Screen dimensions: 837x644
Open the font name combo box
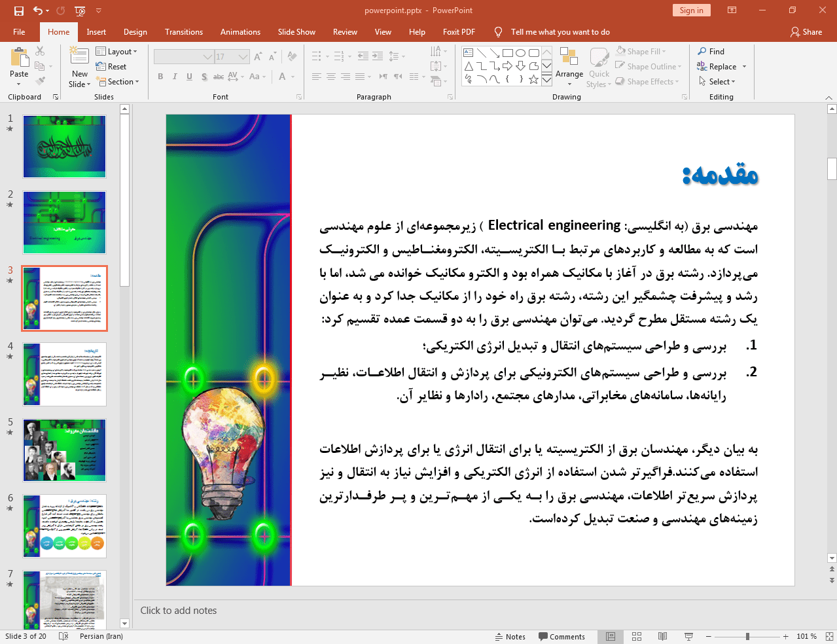point(183,57)
